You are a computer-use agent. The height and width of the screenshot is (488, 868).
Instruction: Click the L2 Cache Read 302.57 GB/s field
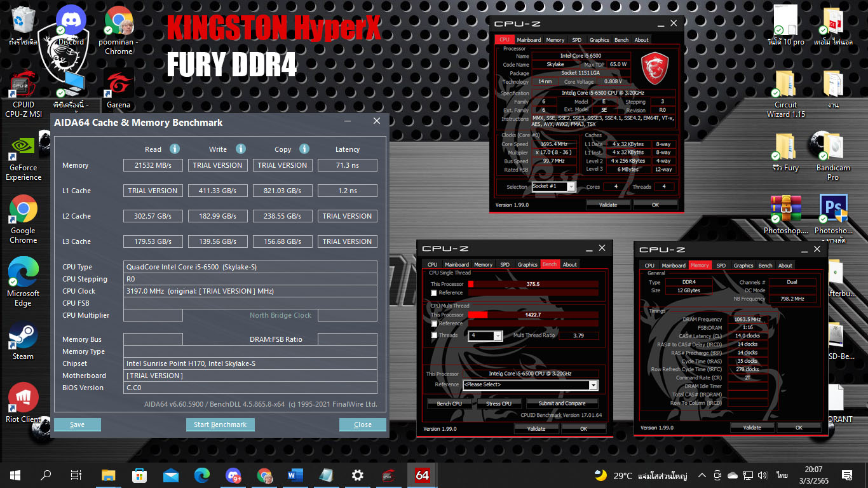pos(153,216)
